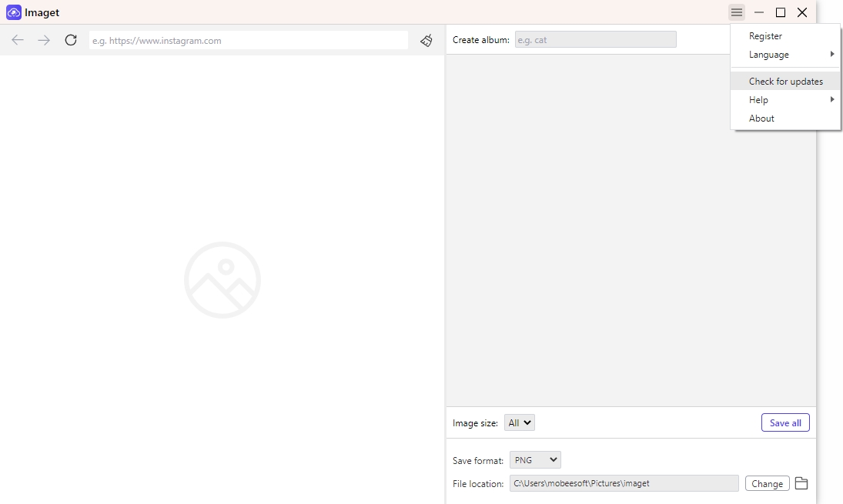Minimize the Imaget window

(759, 12)
